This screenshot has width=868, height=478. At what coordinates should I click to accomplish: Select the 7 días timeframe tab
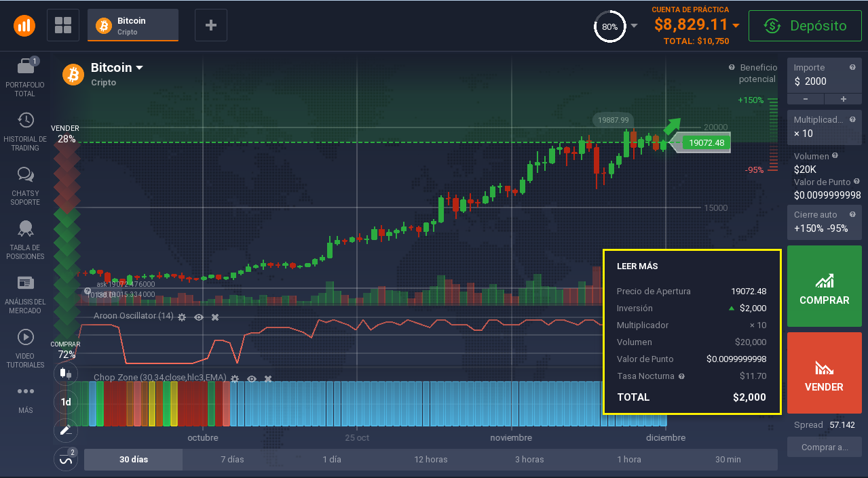click(x=232, y=459)
